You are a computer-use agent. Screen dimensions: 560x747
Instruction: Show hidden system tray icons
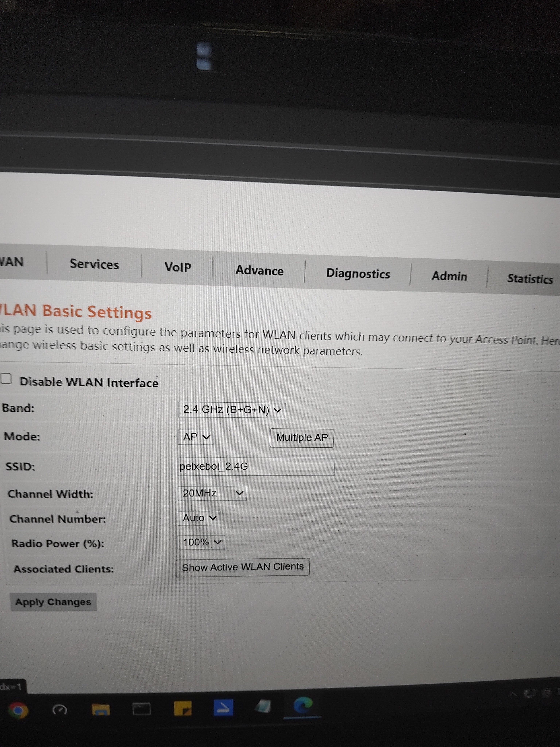513,695
